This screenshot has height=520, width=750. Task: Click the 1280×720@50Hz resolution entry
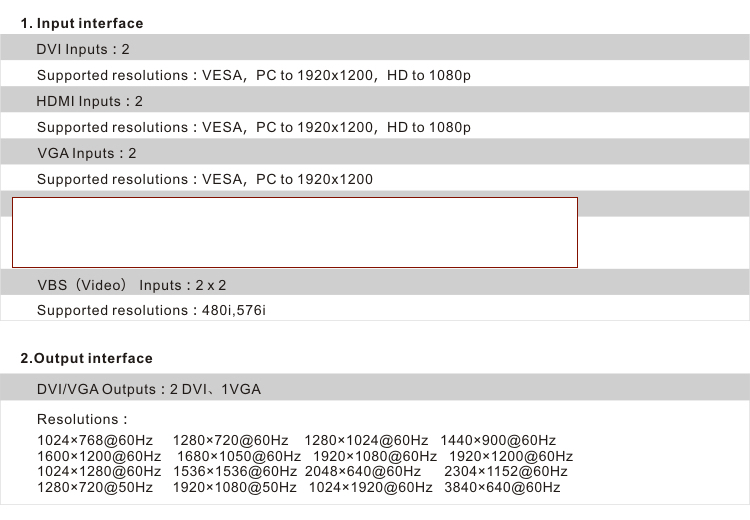tap(95, 487)
